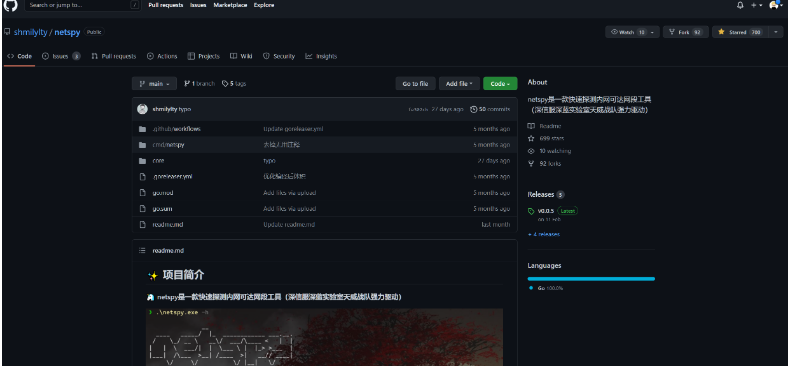Click the green tag icon beside v0.0.5

pos(531,211)
